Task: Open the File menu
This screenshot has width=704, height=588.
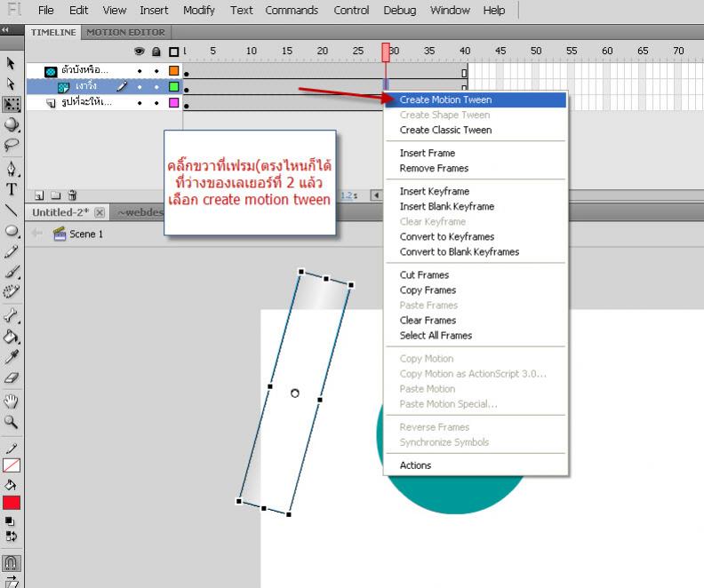Action: [46, 10]
